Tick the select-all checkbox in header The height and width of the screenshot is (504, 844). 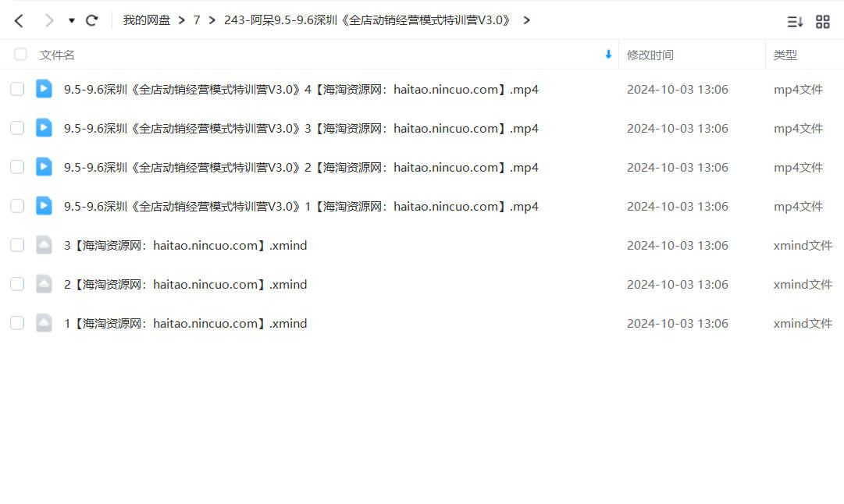(x=20, y=55)
